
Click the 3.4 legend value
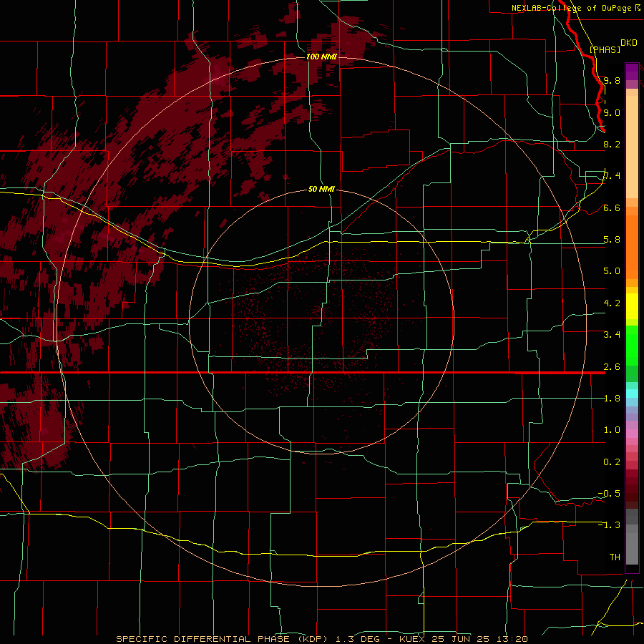pos(612,335)
